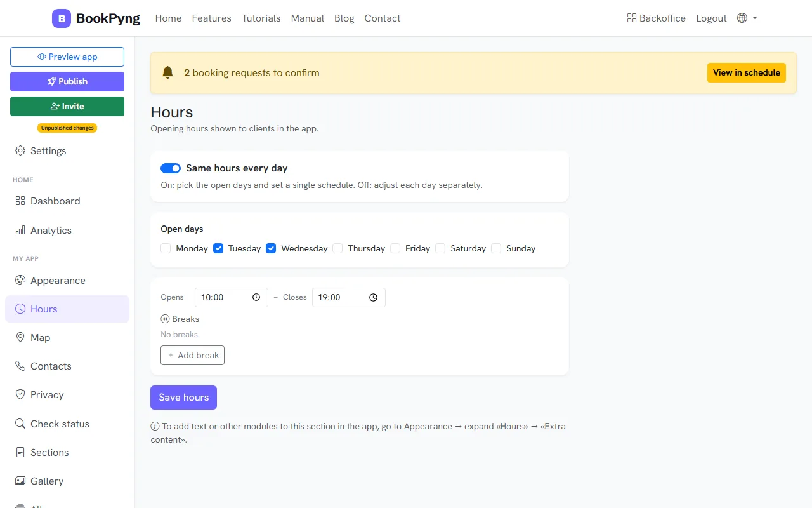Click the Backoffice grid icon
Image resolution: width=812 pixels, height=508 pixels.
click(x=631, y=18)
